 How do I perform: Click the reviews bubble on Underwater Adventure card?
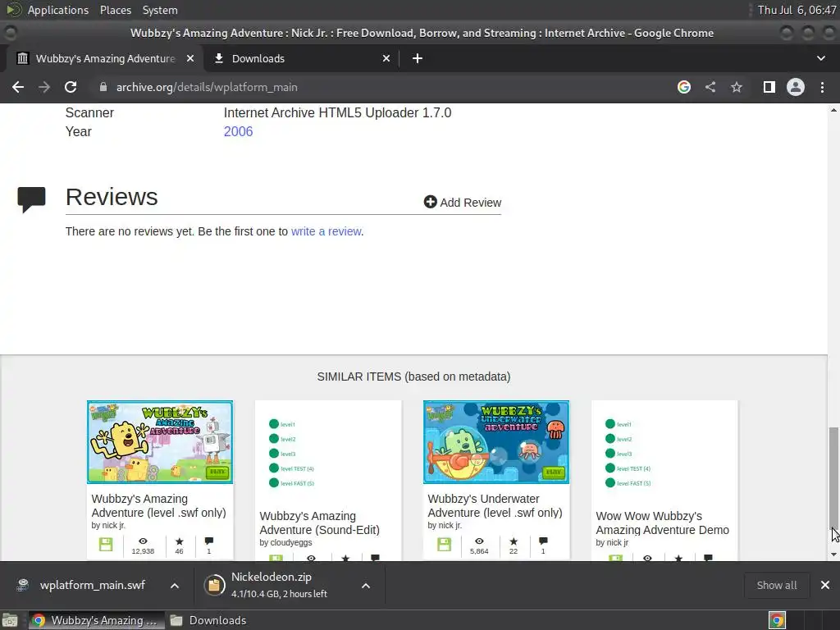543,541
